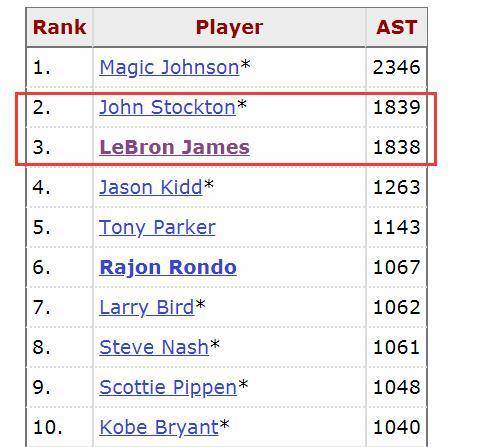Select the 1839 assists cell
Viewport: 477px width, 447px height.
point(397,107)
